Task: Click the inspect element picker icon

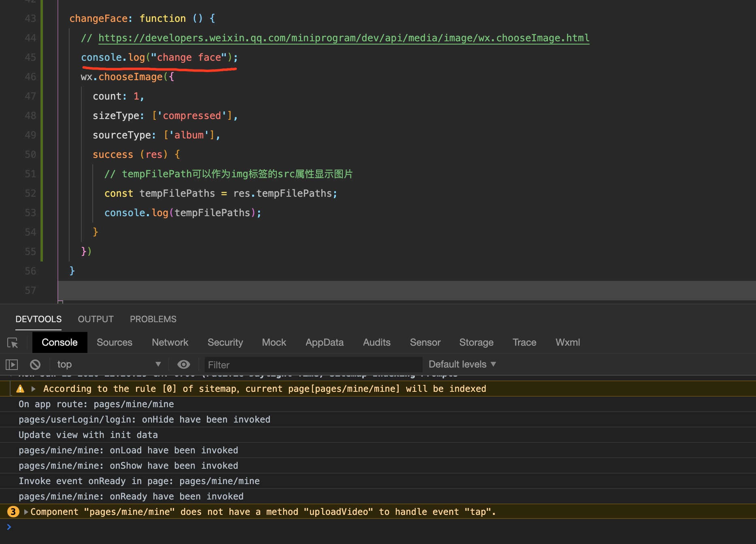Action: click(13, 343)
